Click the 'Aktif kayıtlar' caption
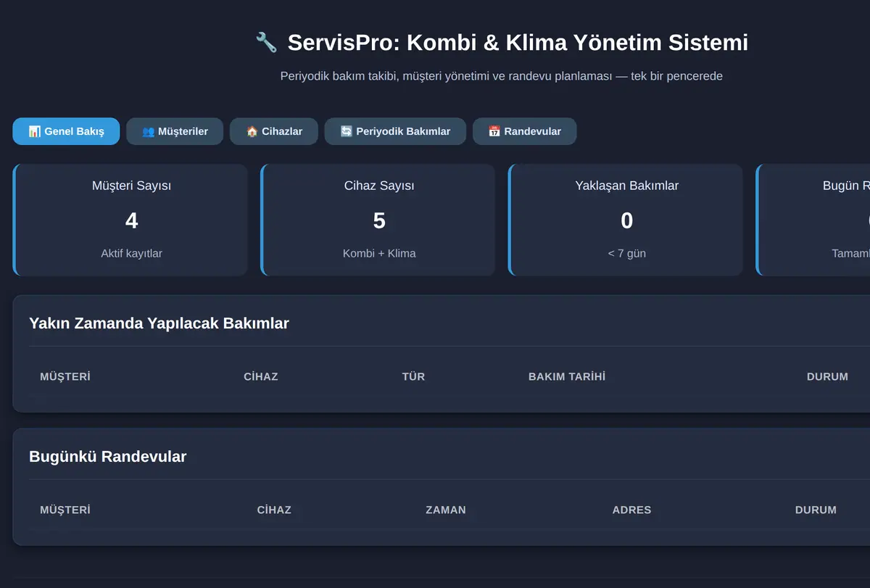This screenshot has height=588, width=870. pos(131,253)
